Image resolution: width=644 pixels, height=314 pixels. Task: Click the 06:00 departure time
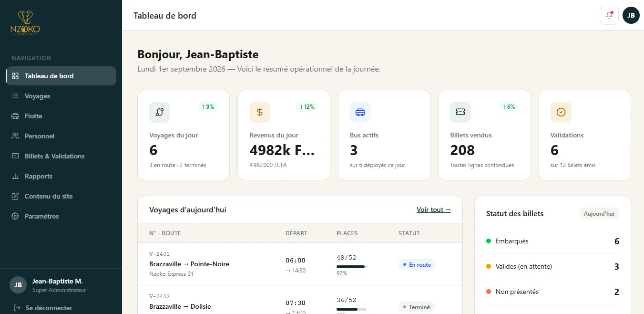pyautogui.click(x=296, y=261)
